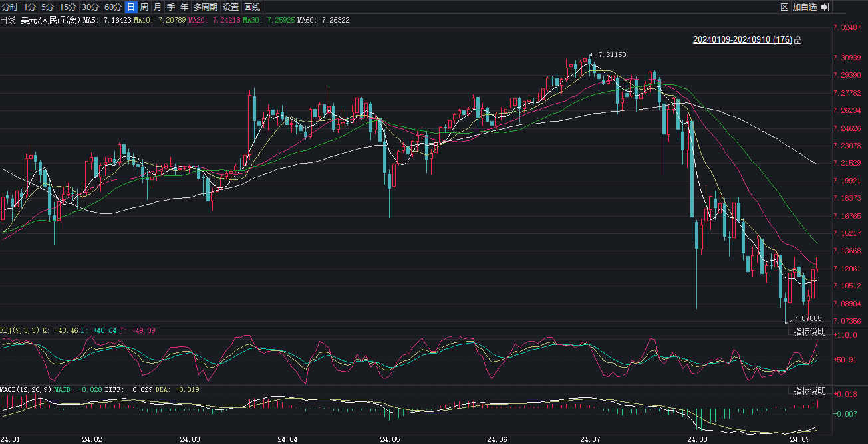Image resolution: width=868 pixels, height=444 pixels.
Task: Open MACD(12,26,9) indicator parameter label
Action: pos(25,389)
